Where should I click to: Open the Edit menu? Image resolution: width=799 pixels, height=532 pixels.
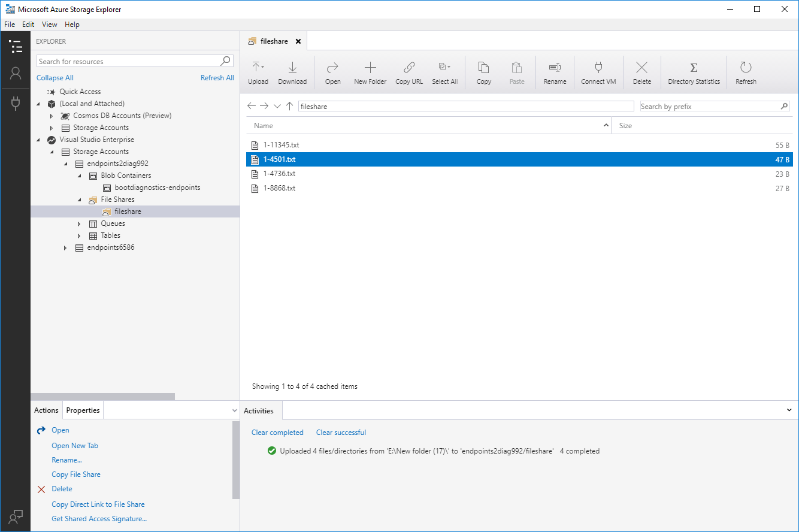point(28,25)
